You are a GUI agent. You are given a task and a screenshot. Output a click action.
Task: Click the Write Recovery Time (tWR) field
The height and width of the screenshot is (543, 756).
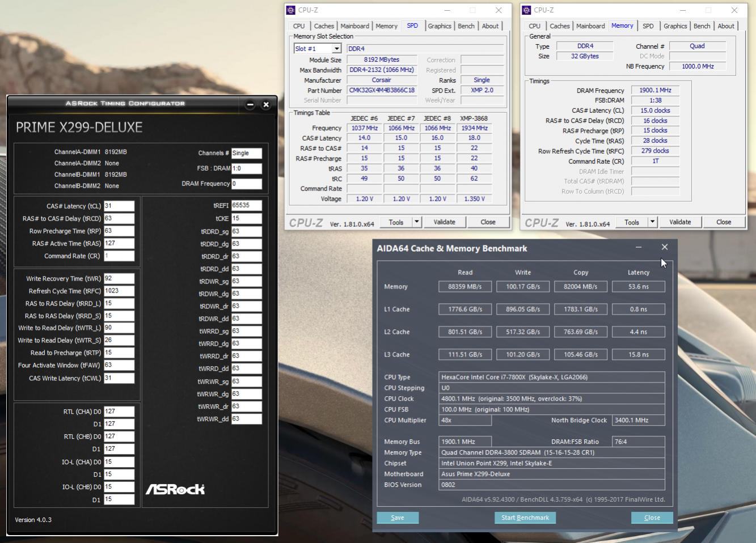[x=119, y=278]
